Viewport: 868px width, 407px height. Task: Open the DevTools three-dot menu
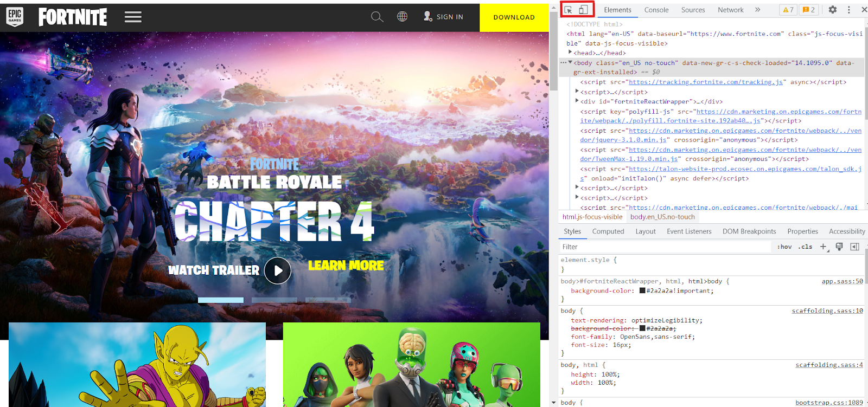click(849, 10)
